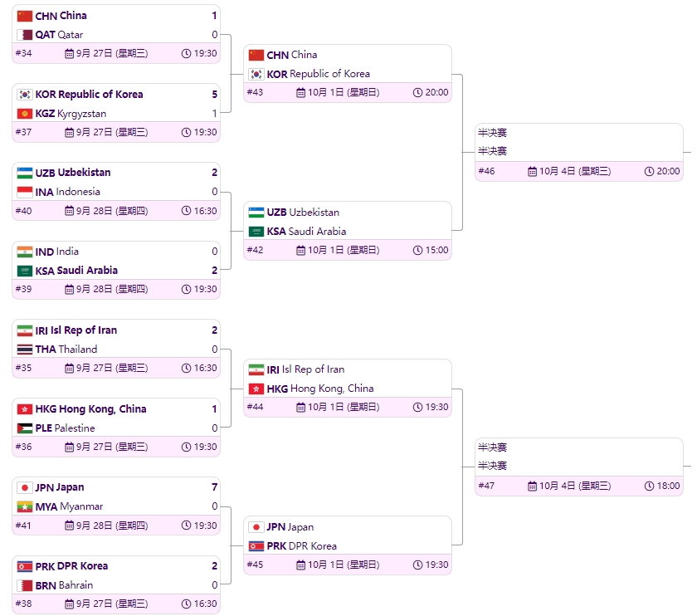This screenshot has width=697, height=616.
Task: Open JPN Japan team in match #41
Action: tap(116, 487)
